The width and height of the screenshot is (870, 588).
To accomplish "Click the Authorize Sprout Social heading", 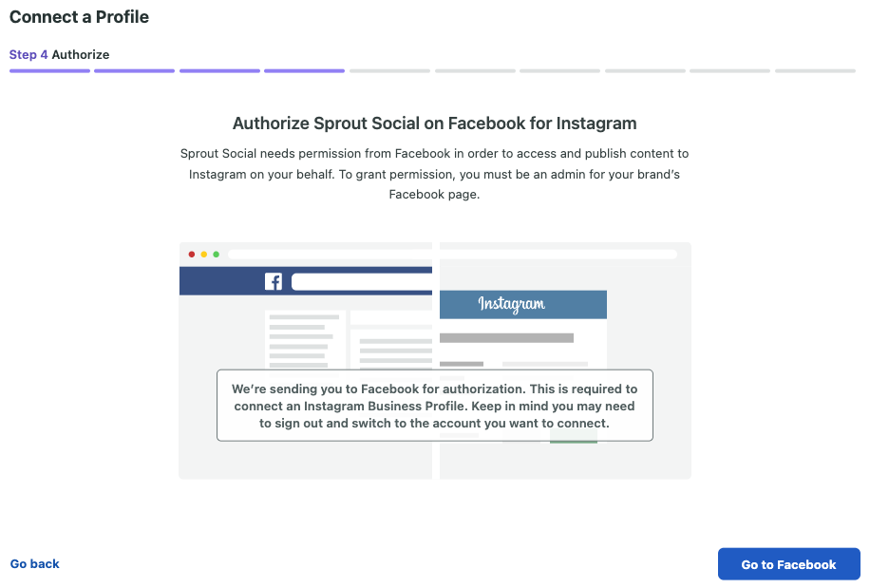I will pos(434,123).
